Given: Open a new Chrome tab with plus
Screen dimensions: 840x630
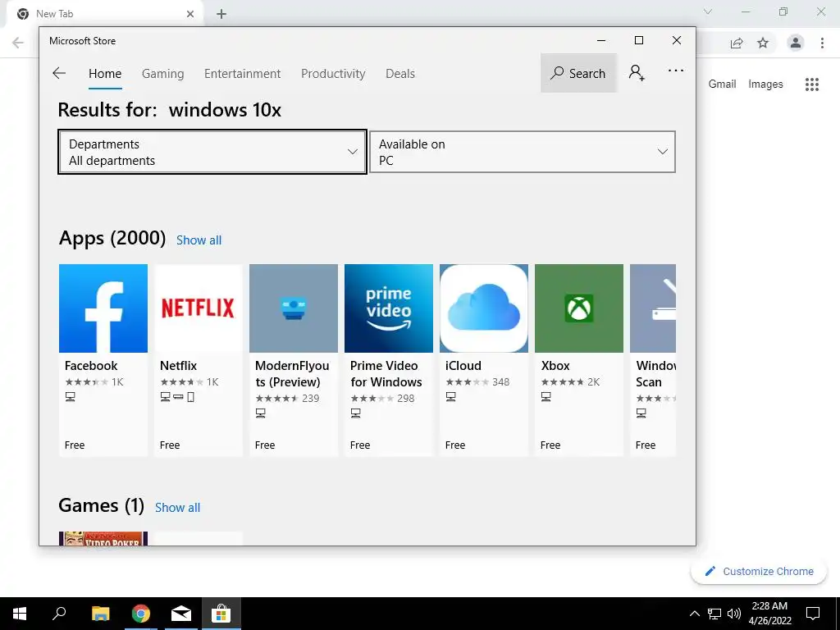Looking at the screenshot, I should click(221, 14).
